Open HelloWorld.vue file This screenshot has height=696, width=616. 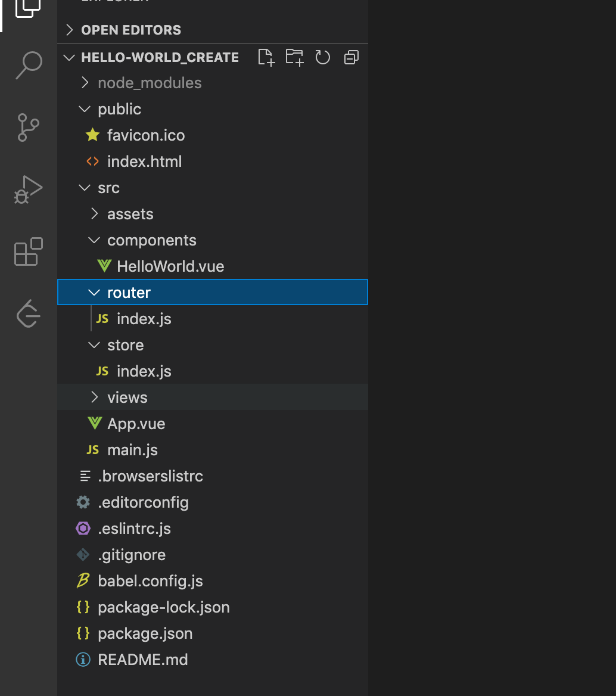coord(170,266)
